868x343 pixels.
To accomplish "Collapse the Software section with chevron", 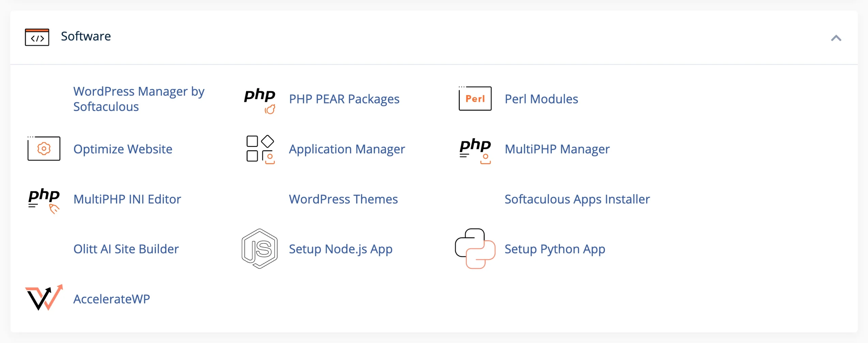I will [836, 38].
